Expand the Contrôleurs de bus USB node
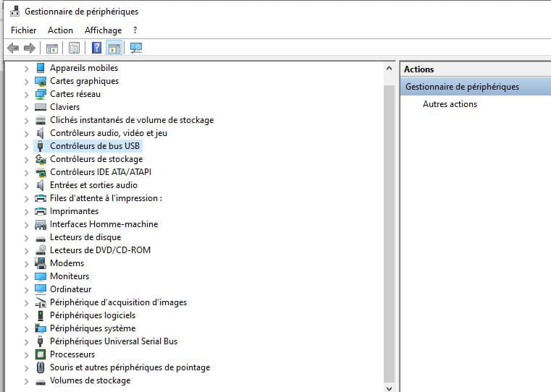The height and width of the screenshot is (392, 551). [x=27, y=146]
